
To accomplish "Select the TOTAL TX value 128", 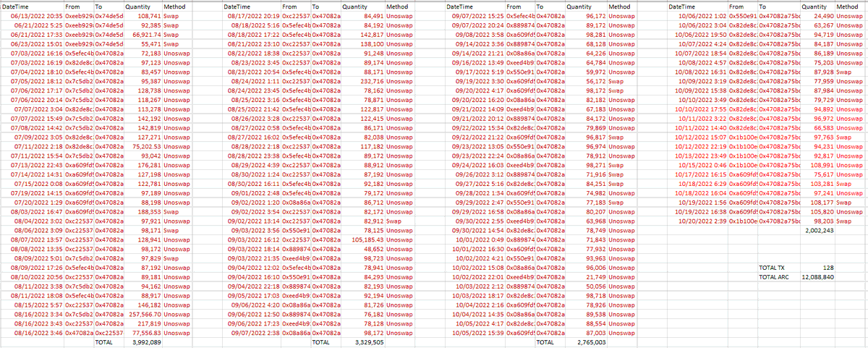I will click(828, 268).
